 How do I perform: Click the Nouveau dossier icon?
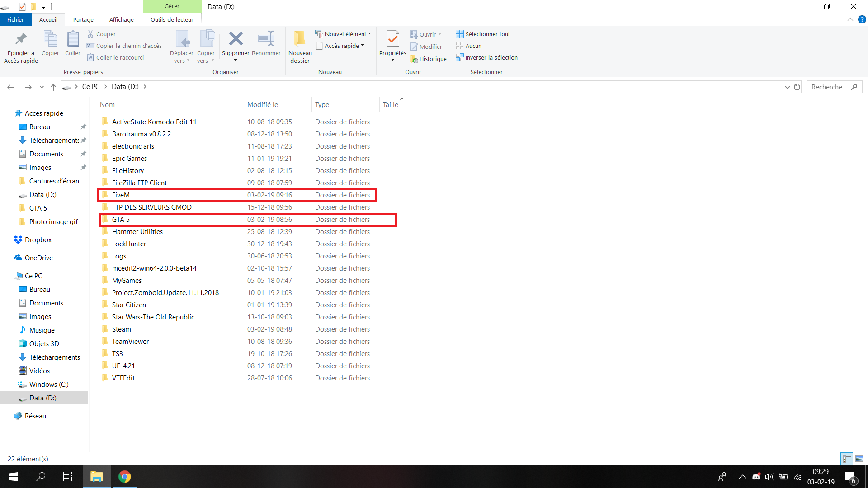coord(300,39)
